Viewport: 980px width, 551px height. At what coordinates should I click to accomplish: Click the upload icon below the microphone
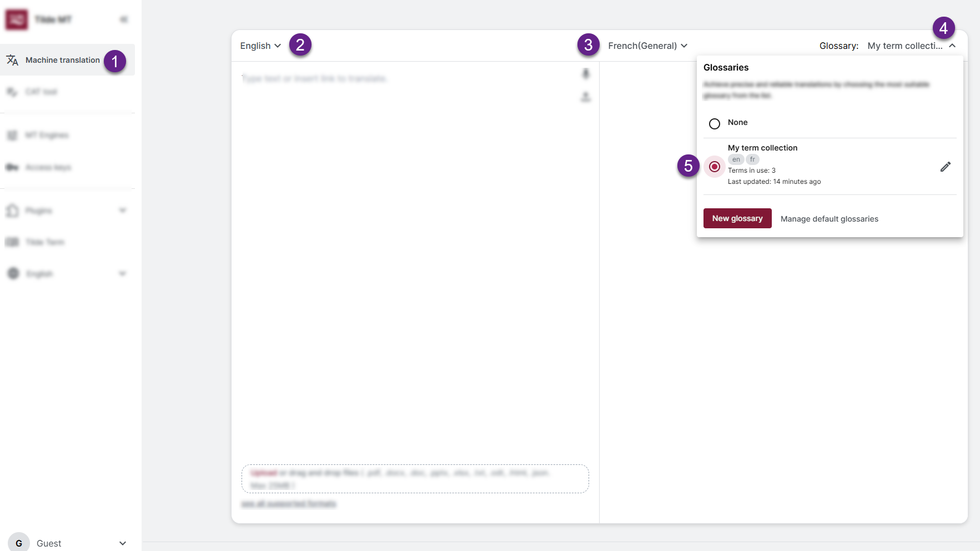pos(586,97)
